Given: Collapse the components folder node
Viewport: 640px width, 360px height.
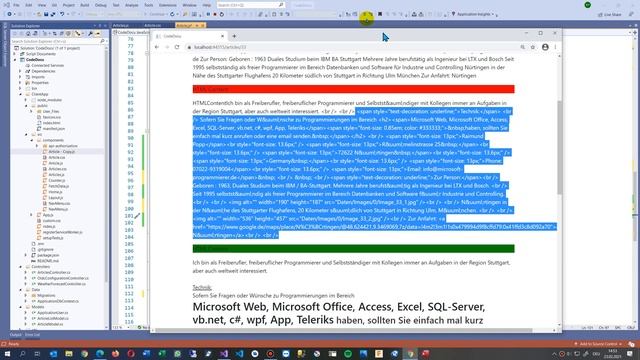Looking at the screenshot, I should click(31, 140).
